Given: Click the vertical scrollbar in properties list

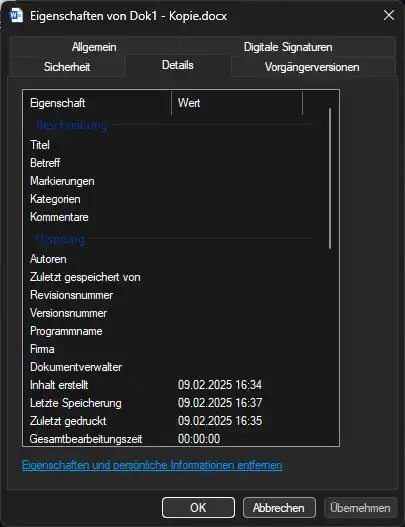Looking at the screenshot, I should tap(330, 178).
